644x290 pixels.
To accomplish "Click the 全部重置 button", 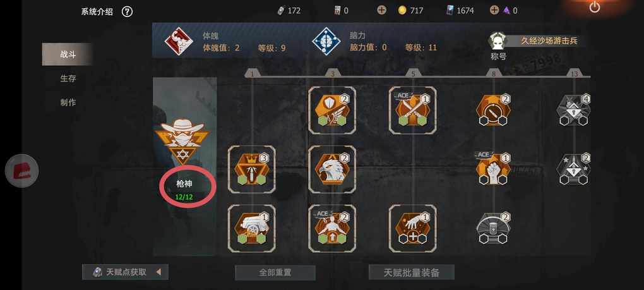I will (275, 272).
